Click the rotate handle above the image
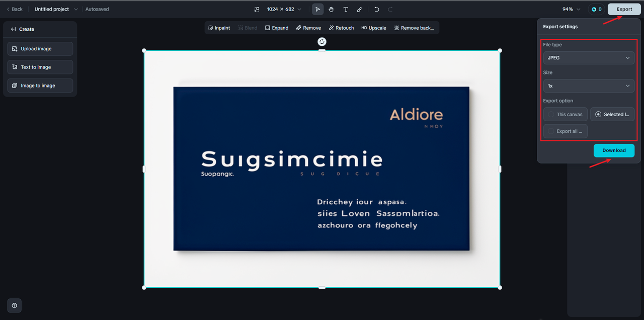Screen dimensions: 644x320 (x=322, y=42)
